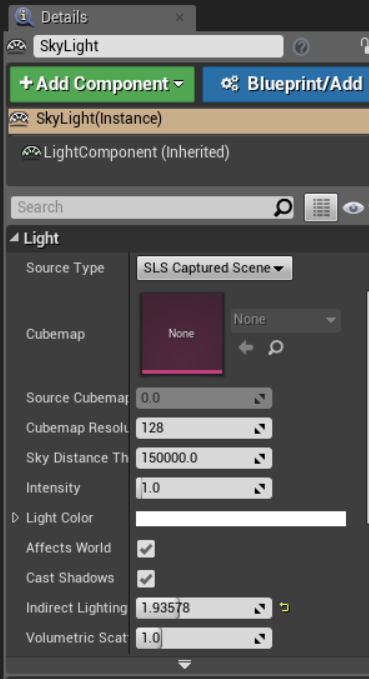Screen dimensions: 369x679
Task: Click the help question mark icon
Action: coord(301,47)
